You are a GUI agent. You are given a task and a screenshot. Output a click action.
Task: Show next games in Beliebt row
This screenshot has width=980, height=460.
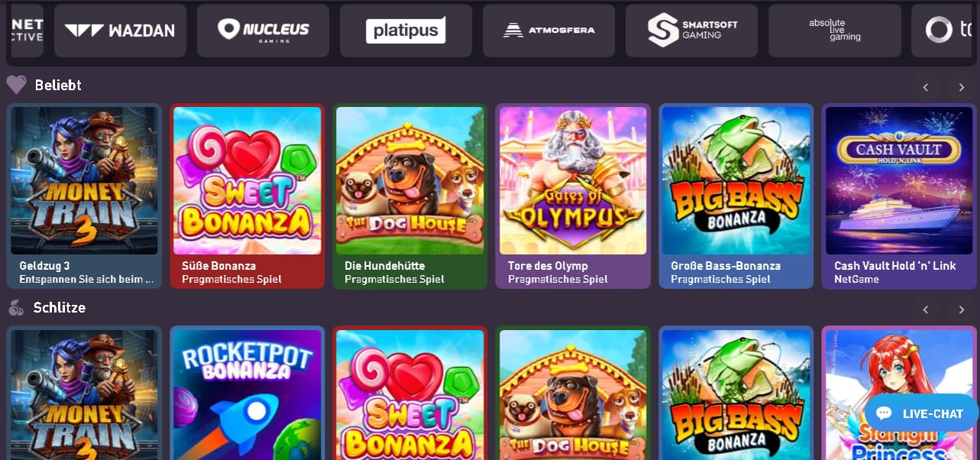pos(961,87)
